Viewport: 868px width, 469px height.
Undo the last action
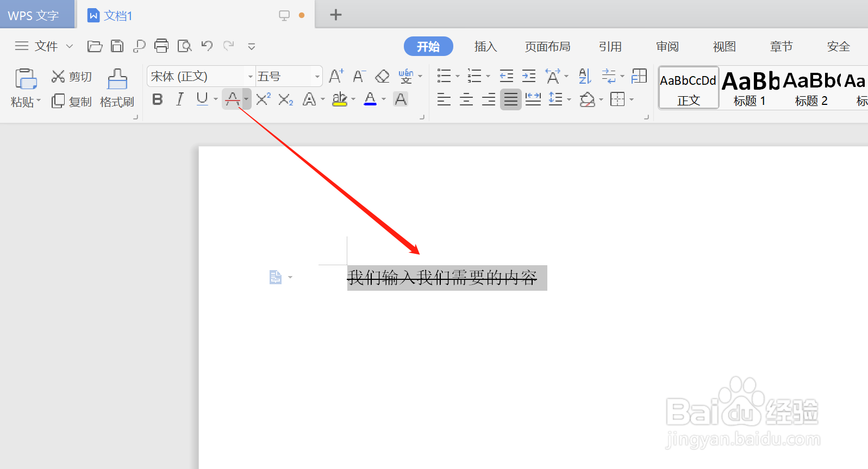coord(207,46)
